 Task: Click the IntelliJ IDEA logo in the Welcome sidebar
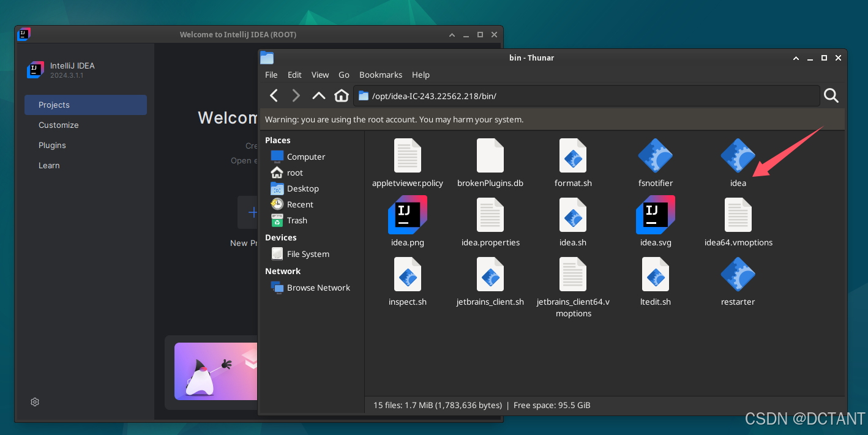pos(36,70)
